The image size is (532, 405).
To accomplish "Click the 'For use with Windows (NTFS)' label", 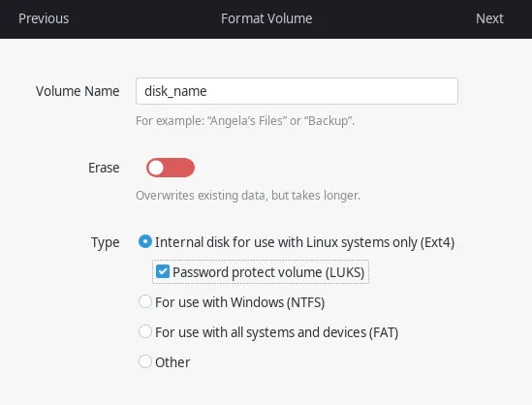I will (x=240, y=302).
